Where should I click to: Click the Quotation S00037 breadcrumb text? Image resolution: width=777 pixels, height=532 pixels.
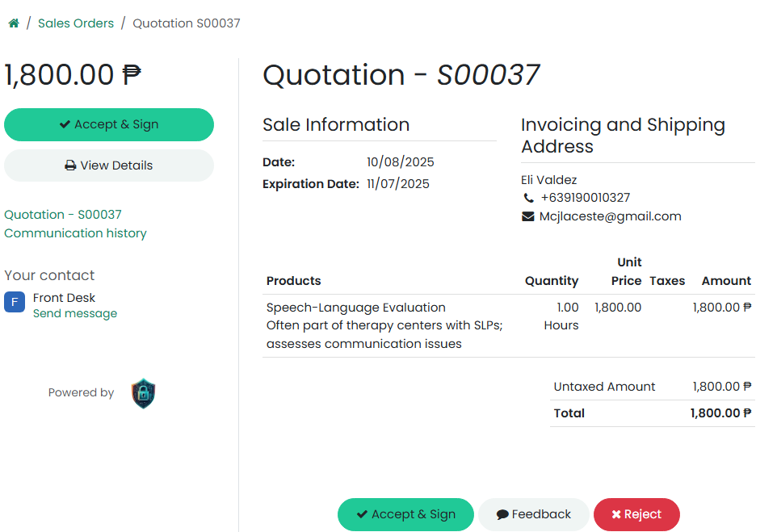(x=187, y=23)
